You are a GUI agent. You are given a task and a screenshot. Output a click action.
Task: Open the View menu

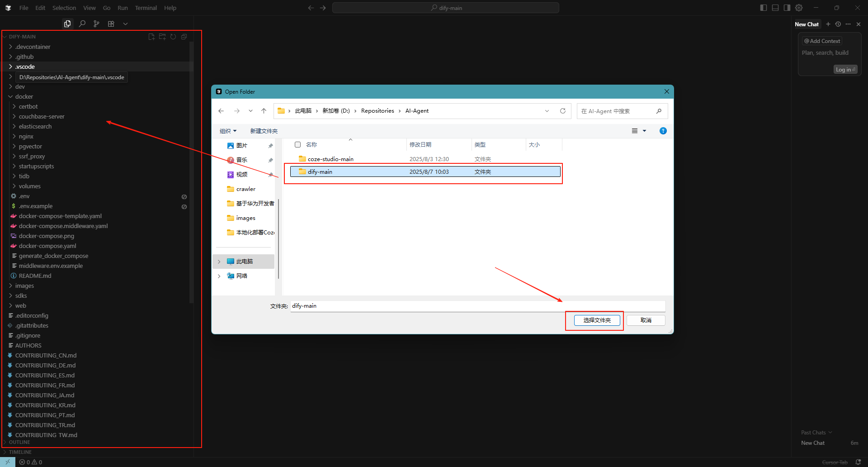click(90, 8)
